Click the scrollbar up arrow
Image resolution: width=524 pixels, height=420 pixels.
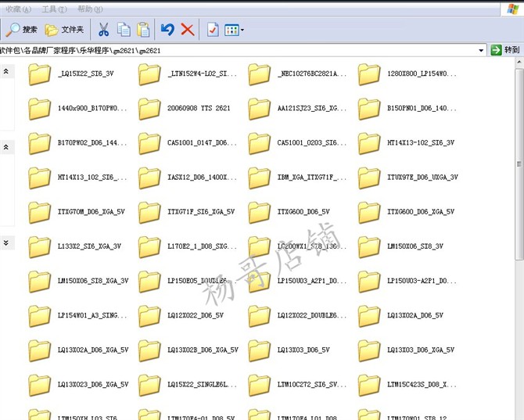(519, 63)
